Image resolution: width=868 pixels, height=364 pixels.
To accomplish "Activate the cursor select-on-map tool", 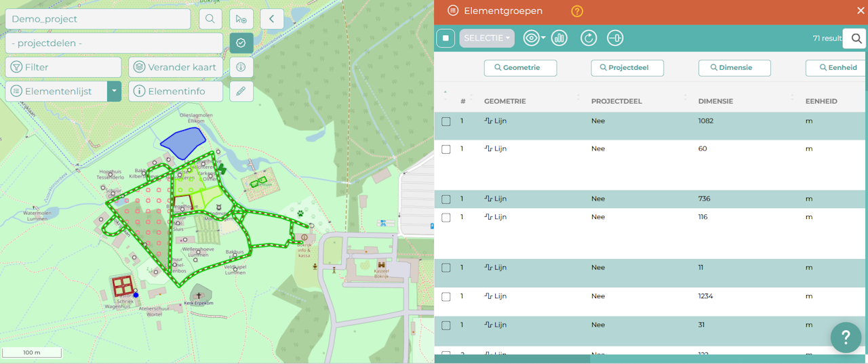I will [241, 19].
